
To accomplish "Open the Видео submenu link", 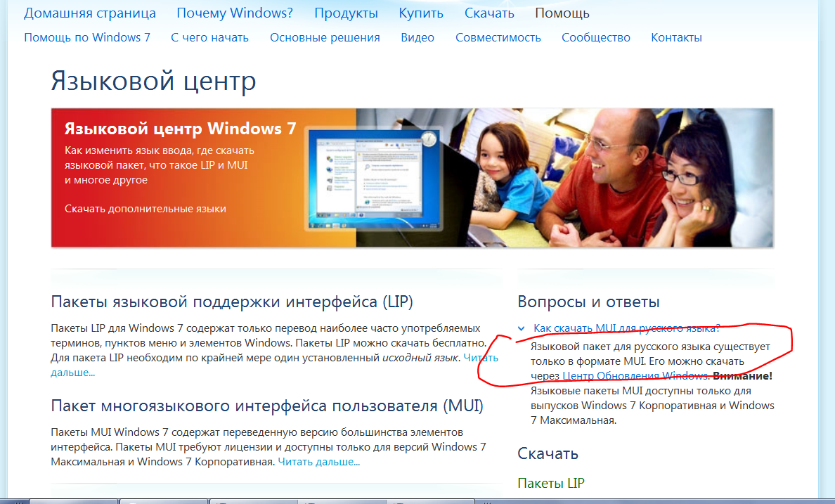I will click(417, 37).
